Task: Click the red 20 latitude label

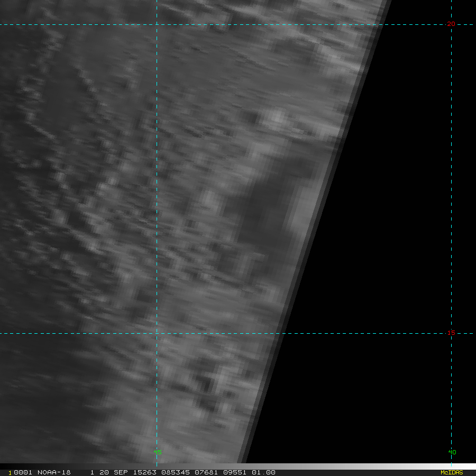Action: (x=451, y=24)
